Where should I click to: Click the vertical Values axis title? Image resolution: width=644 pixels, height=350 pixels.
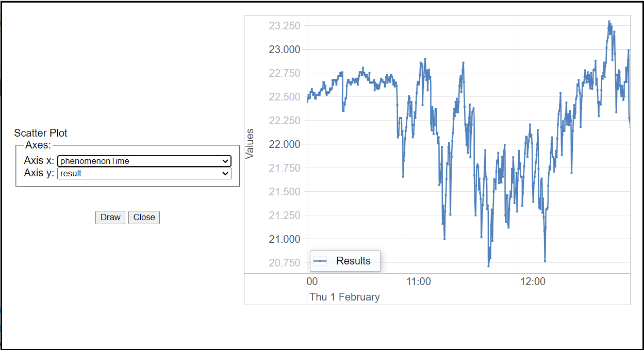pyautogui.click(x=250, y=144)
